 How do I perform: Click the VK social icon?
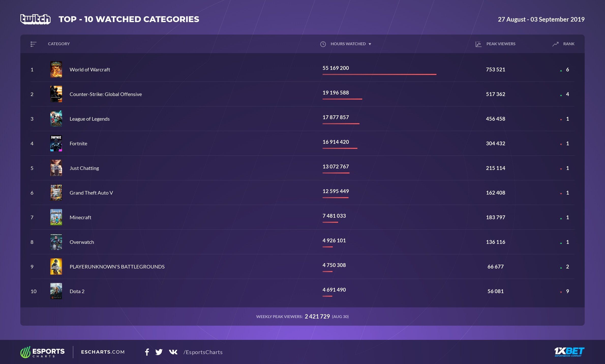tap(173, 352)
